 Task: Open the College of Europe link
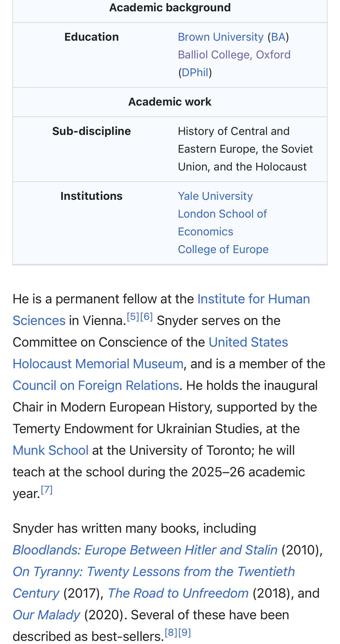(223, 250)
